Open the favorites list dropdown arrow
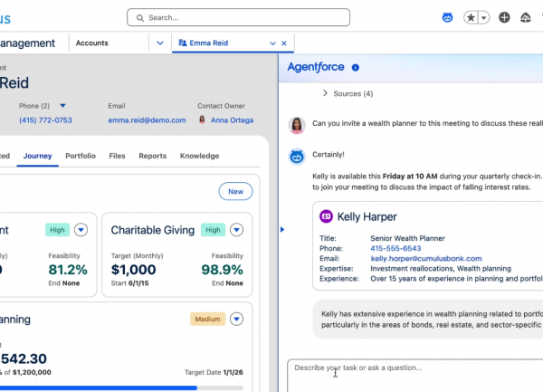Viewport: 543px width, 392px height. 484,17
